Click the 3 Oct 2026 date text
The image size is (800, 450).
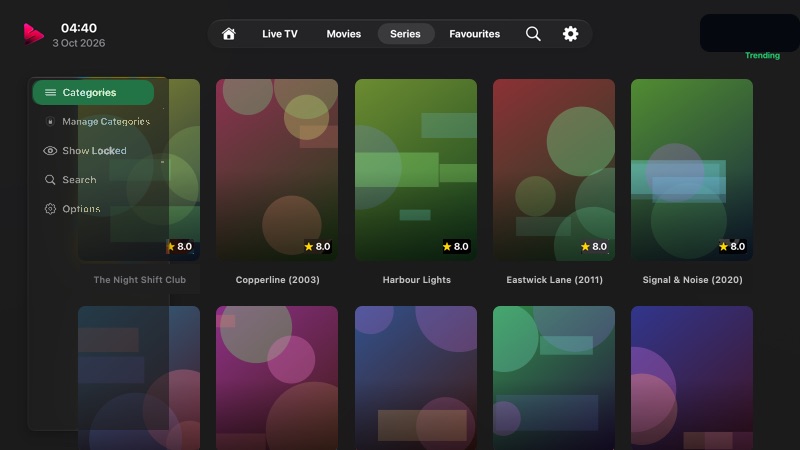click(79, 43)
